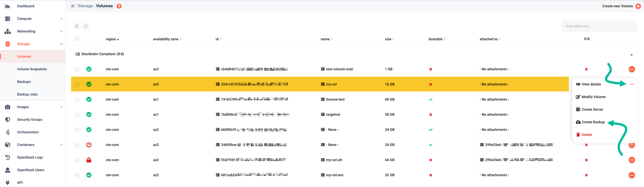The height and width of the screenshot is (187, 644).
Task: Click the detach icon beside the trash icon
Action: 85,26
